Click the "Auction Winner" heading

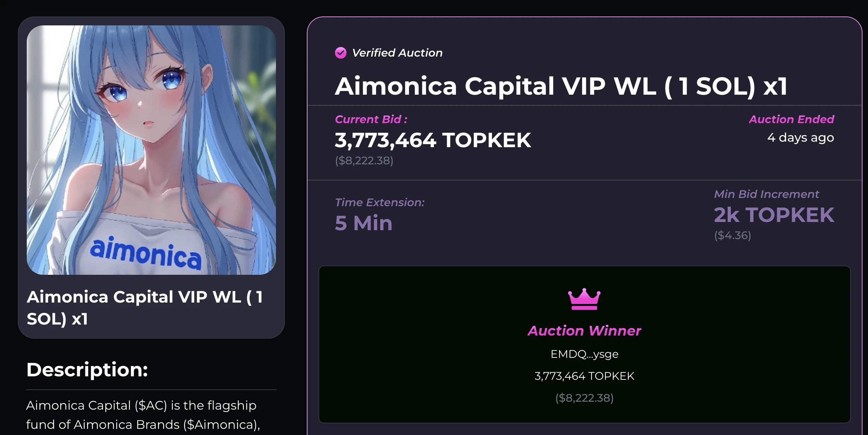pos(584,331)
